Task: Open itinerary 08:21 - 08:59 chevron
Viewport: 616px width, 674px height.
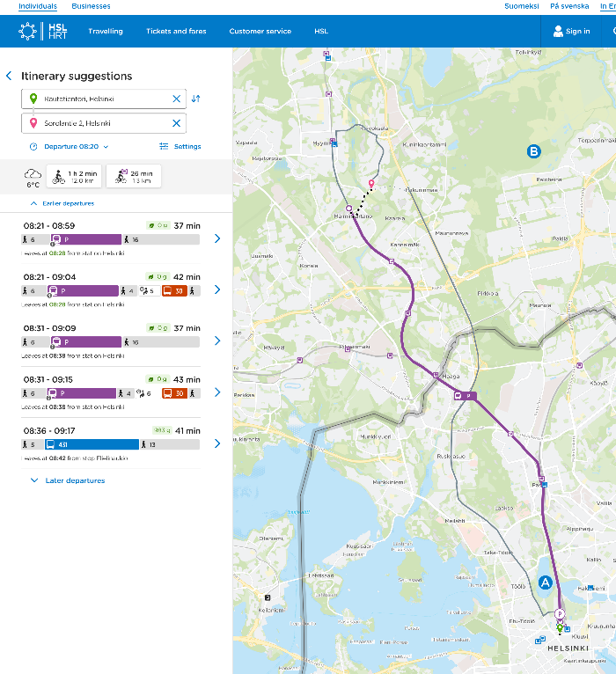Action: 217,238
